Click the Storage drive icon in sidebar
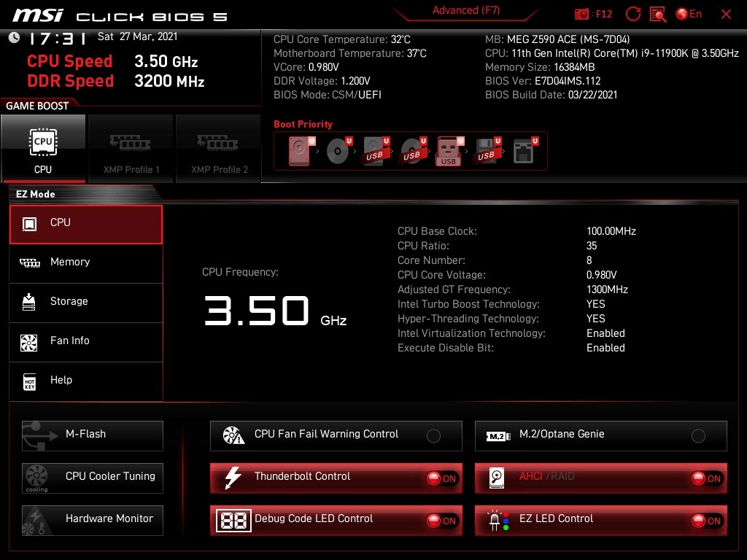 pos(29,302)
